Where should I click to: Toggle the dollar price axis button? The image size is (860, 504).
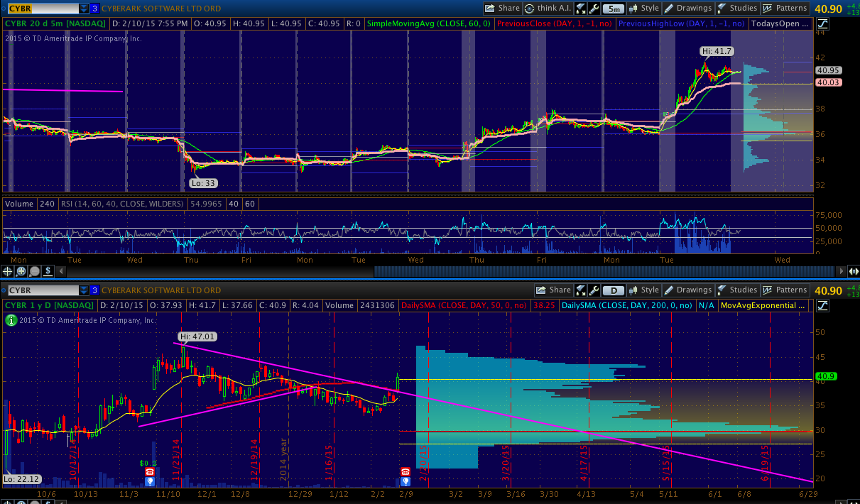tap(48, 271)
